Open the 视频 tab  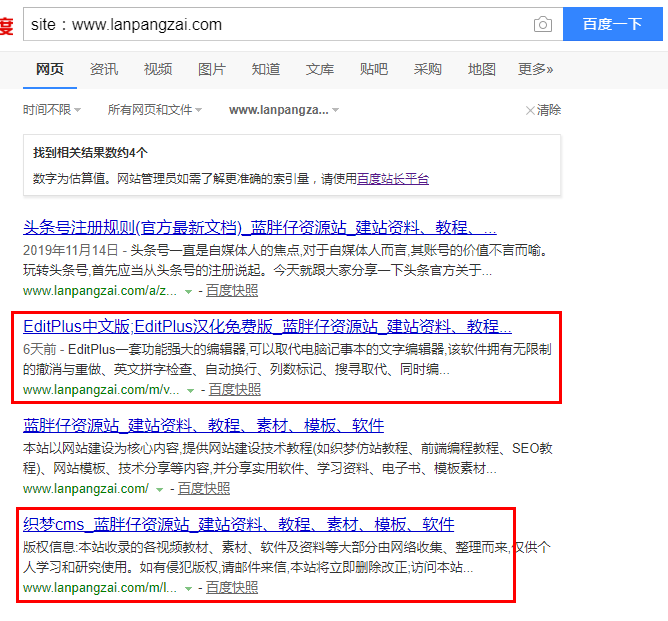pyautogui.click(x=158, y=69)
